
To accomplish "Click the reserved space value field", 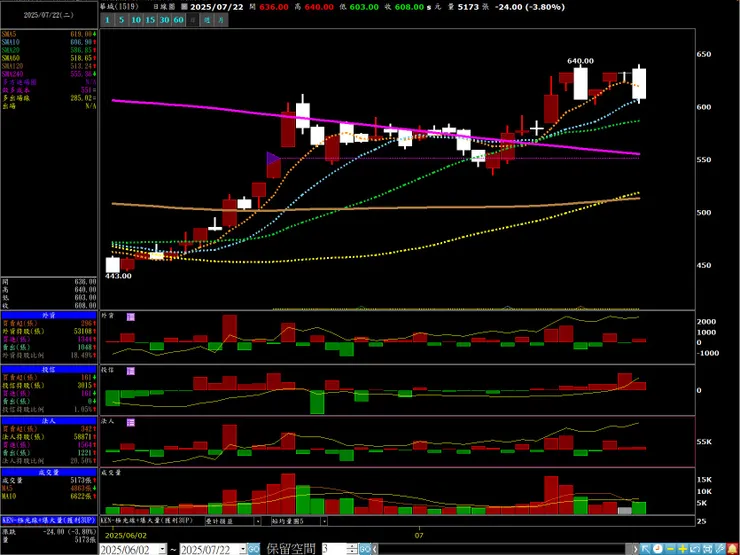I will (334, 549).
